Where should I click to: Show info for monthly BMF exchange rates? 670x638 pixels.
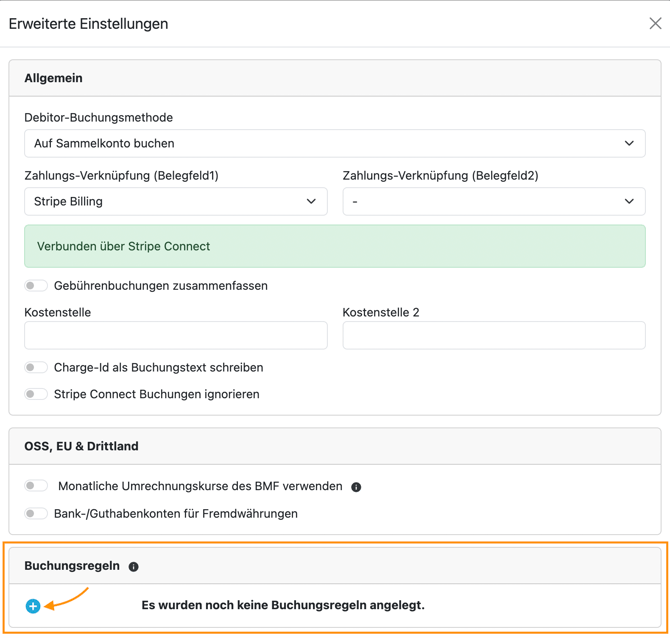pos(356,487)
